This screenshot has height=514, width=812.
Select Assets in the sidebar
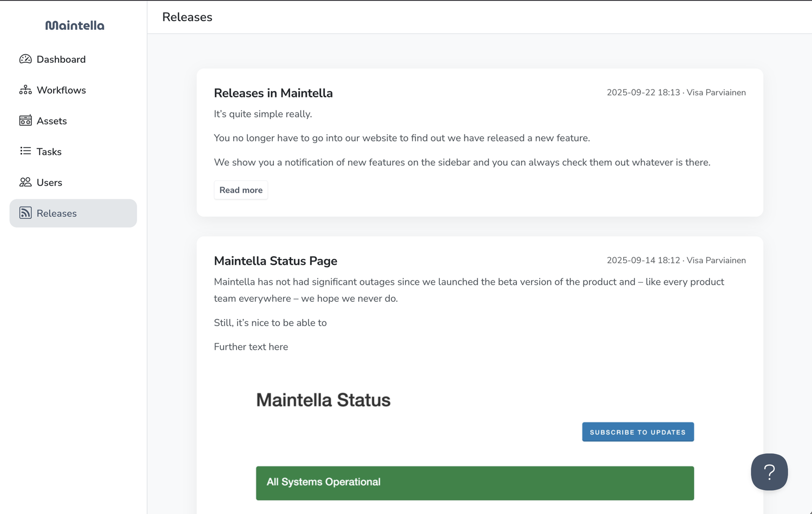[73, 121]
